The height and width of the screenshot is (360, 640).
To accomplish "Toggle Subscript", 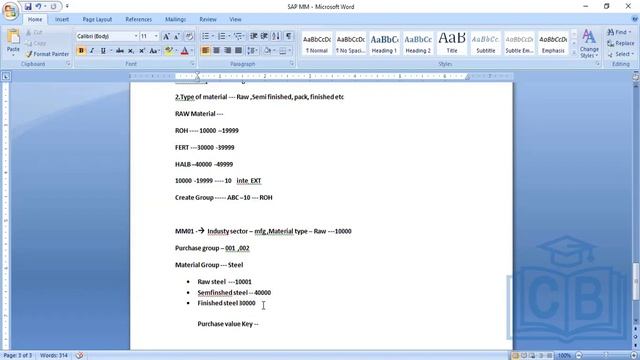I will [x=131, y=51].
